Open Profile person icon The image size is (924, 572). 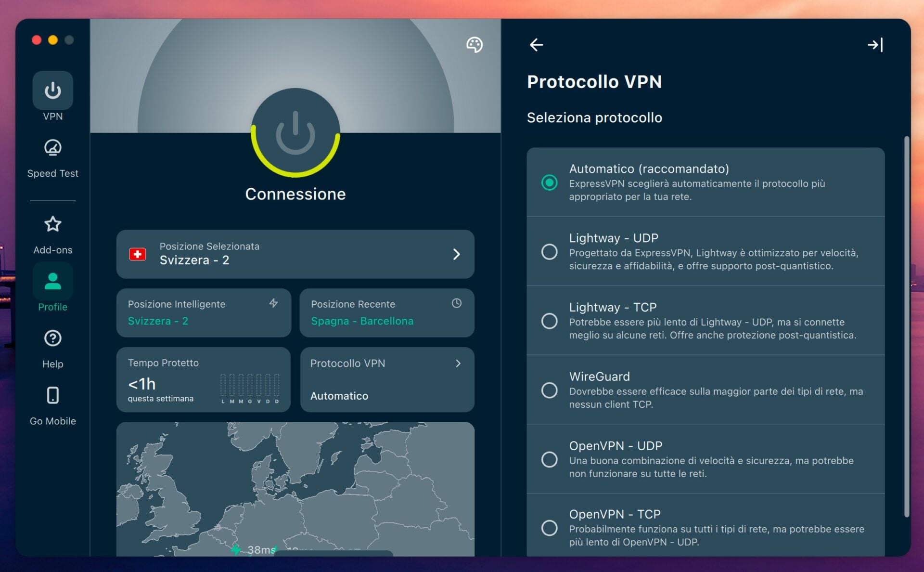[53, 281]
